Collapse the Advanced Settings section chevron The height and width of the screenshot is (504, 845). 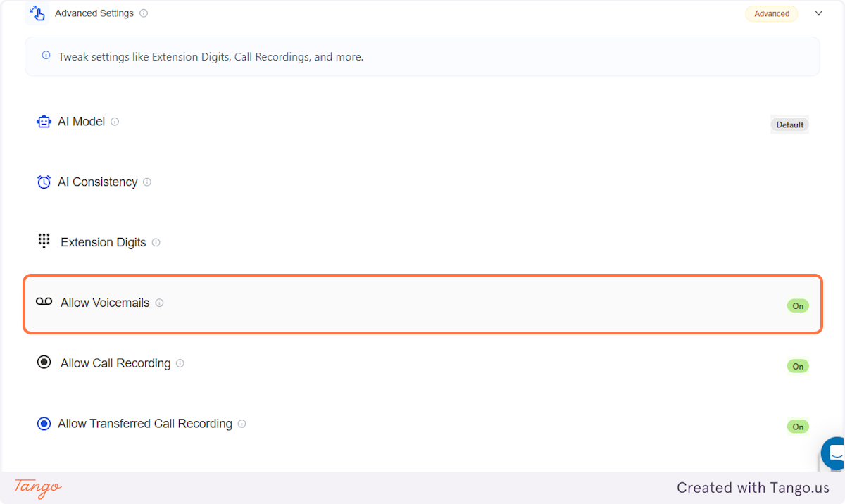coord(818,13)
